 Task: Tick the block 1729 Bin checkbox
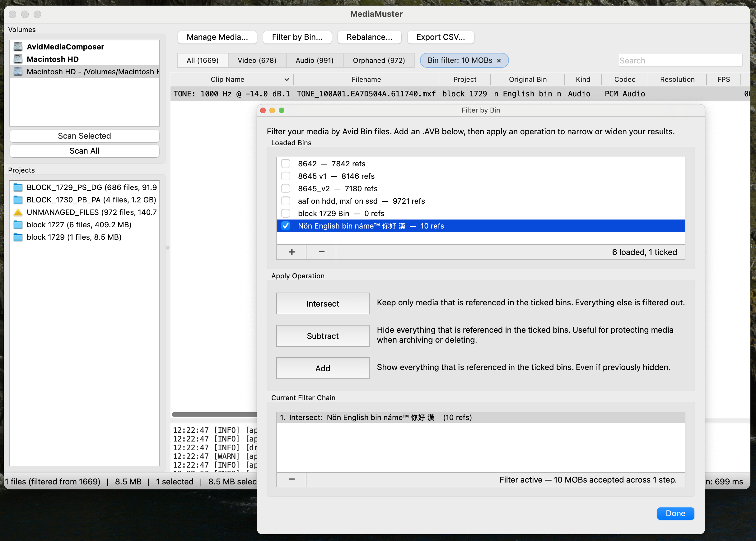point(286,213)
